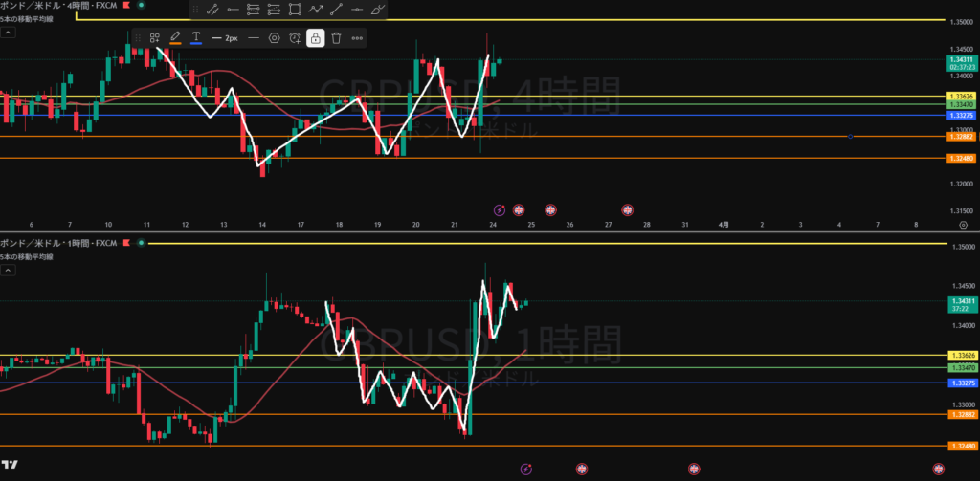Toggle the lock on selected drawing

click(315, 38)
